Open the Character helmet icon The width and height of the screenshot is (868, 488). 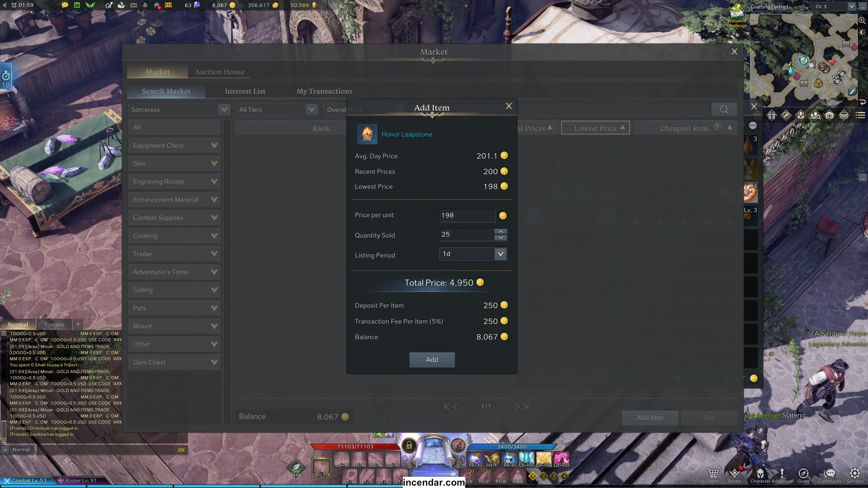(760, 475)
